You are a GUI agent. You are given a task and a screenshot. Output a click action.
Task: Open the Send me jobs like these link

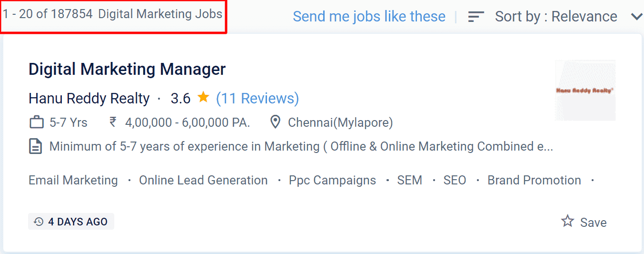coord(369,17)
